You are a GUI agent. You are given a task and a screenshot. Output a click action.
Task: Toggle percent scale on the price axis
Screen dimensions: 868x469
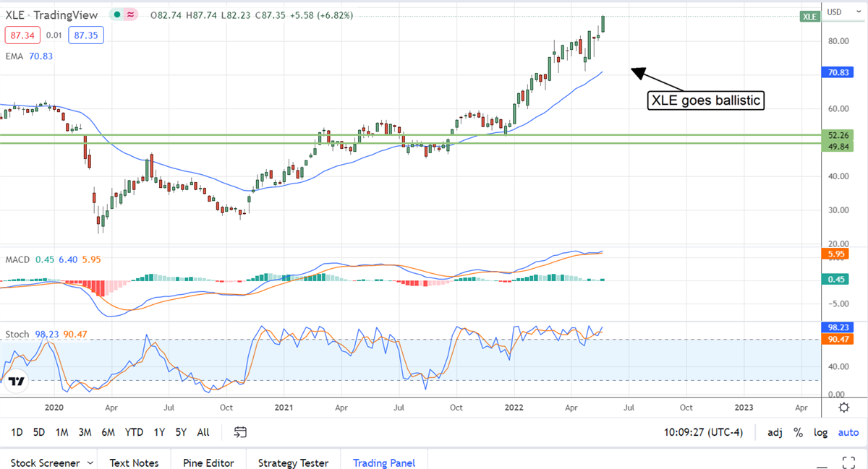click(x=798, y=432)
